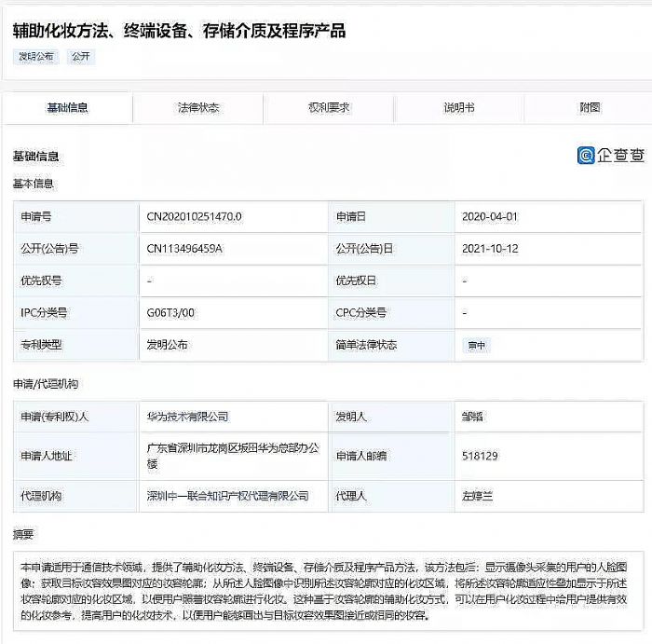Click agent name 左婷兰
Image resolution: width=652 pixels, height=644 pixels.
[477, 496]
